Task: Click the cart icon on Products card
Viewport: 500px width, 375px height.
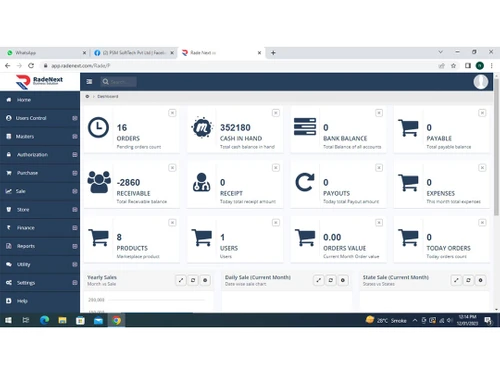Action: (x=98, y=237)
